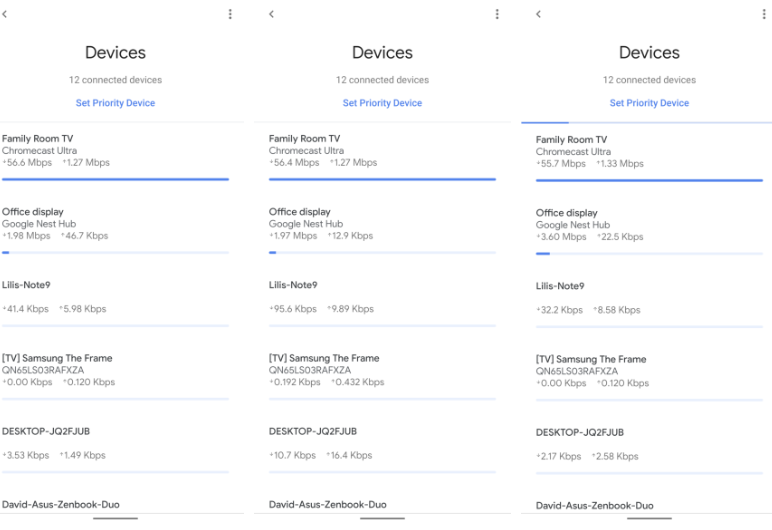Click Family Room TV usage bar in middle screen
772x530 pixels.
(382, 179)
